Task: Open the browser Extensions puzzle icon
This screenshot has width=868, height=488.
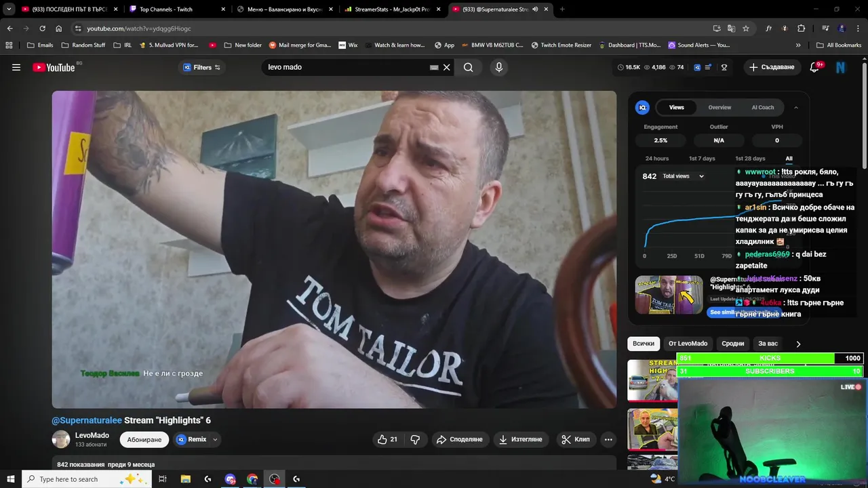Action: click(x=802, y=28)
